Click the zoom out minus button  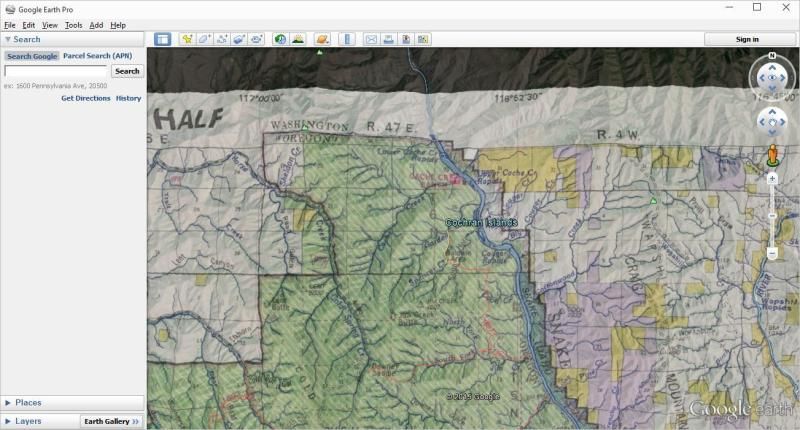pos(772,253)
